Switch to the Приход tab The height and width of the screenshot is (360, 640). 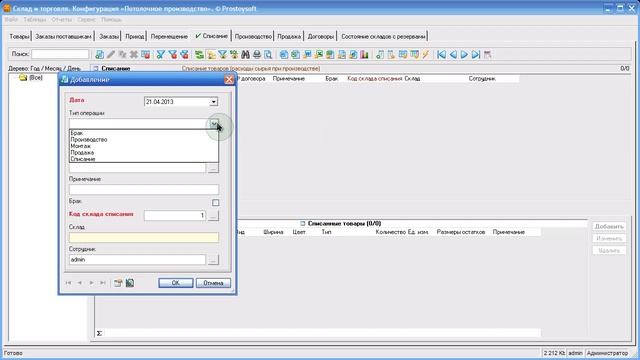[134, 36]
